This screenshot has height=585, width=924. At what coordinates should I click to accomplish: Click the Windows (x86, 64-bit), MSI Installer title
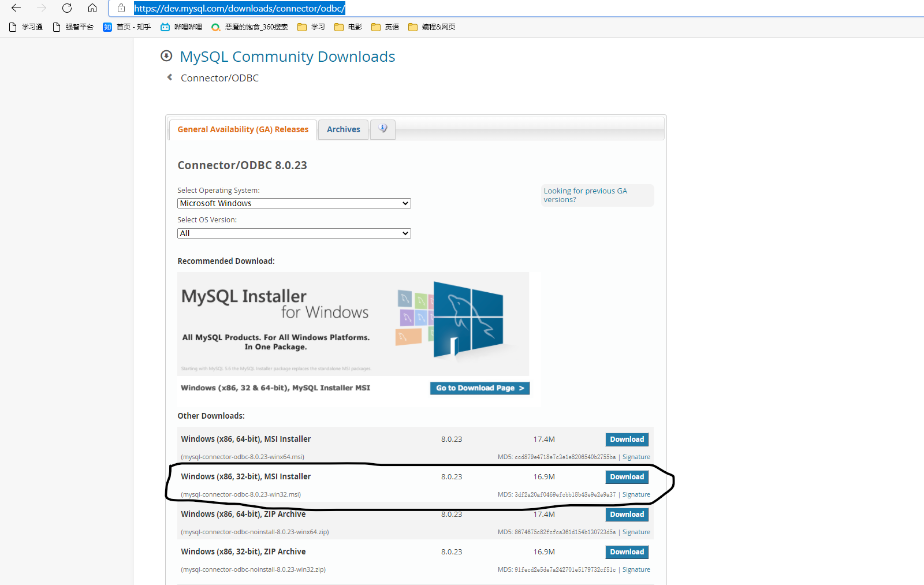click(x=246, y=439)
